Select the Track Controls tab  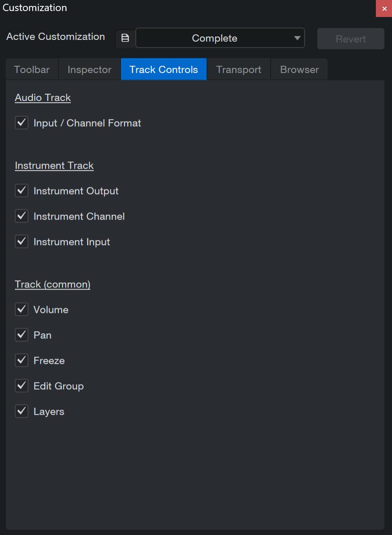[164, 69]
